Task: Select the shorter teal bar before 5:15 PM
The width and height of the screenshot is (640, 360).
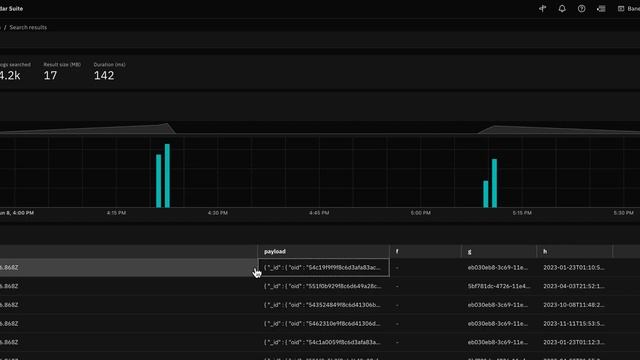Action: tap(486, 194)
